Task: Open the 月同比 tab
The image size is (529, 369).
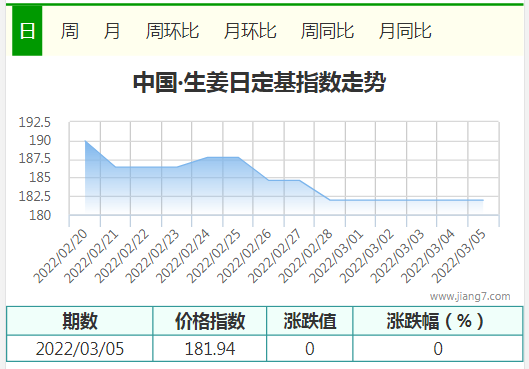Action: pyautogui.click(x=405, y=31)
